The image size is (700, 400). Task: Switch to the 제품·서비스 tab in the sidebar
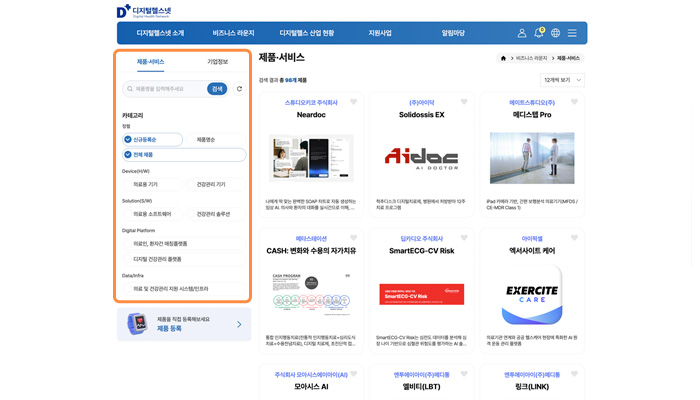coord(150,62)
